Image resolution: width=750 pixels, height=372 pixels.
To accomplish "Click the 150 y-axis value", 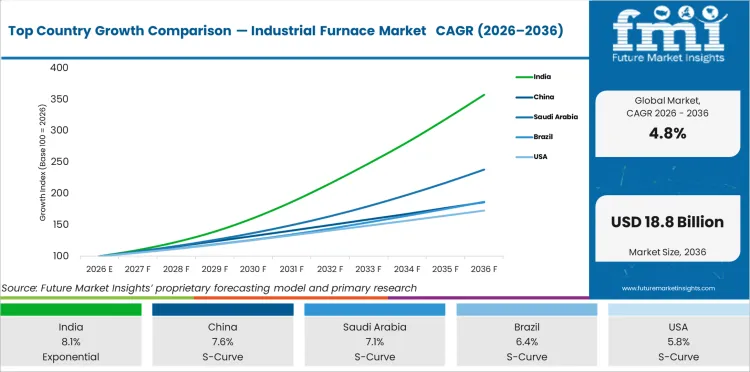I will [x=59, y=224].
